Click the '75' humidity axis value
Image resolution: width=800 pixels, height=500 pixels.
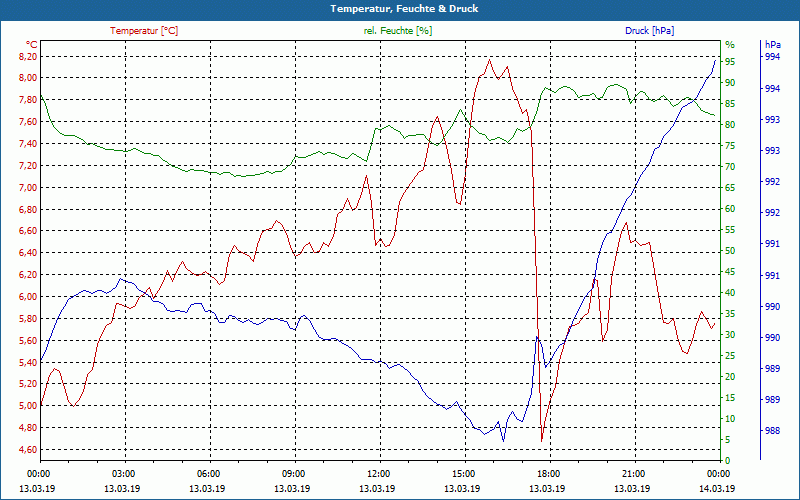(730, 146)
